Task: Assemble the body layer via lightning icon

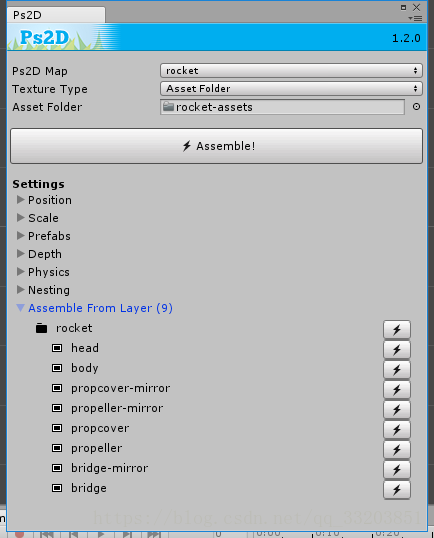Action: 397,370
